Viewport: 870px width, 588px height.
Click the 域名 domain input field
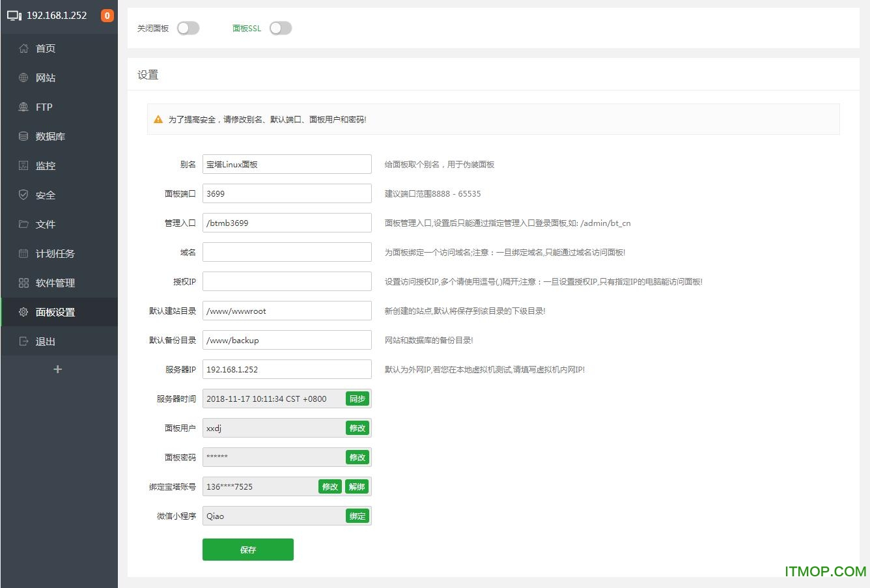(287, 251)
